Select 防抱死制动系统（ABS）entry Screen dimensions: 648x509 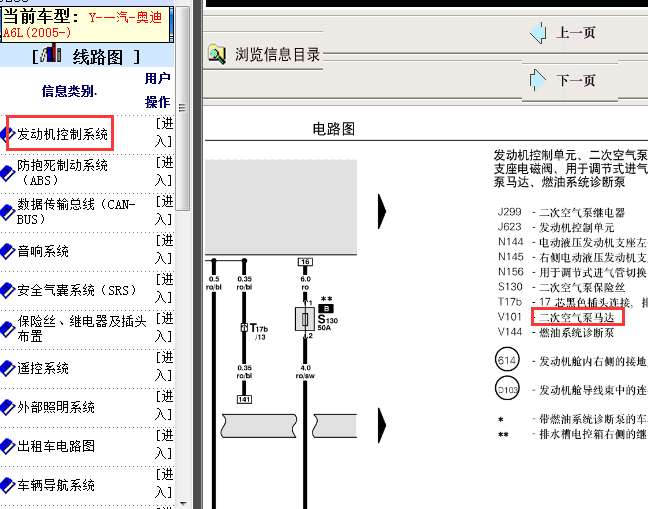pyautogui.click(x=62, y=173)
